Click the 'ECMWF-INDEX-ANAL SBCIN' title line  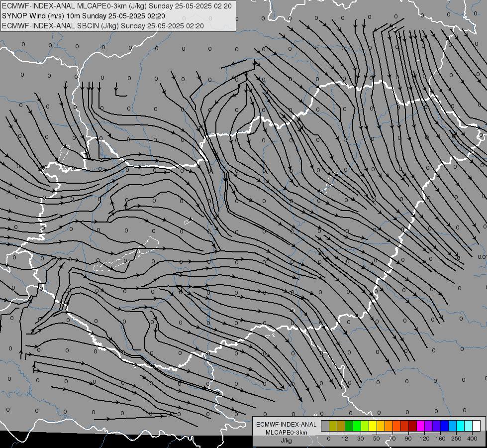103,26
